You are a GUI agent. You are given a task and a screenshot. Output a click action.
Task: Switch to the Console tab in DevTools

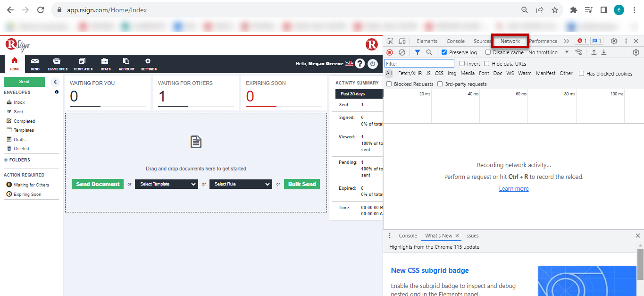click(x=455, y=41)
